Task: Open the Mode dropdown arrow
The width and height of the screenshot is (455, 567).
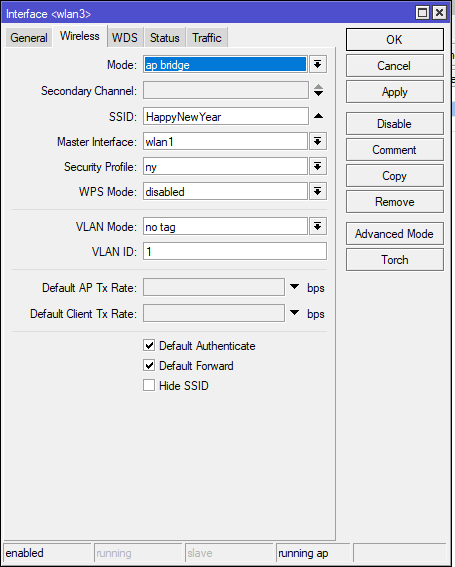Action: coord(318,65)
